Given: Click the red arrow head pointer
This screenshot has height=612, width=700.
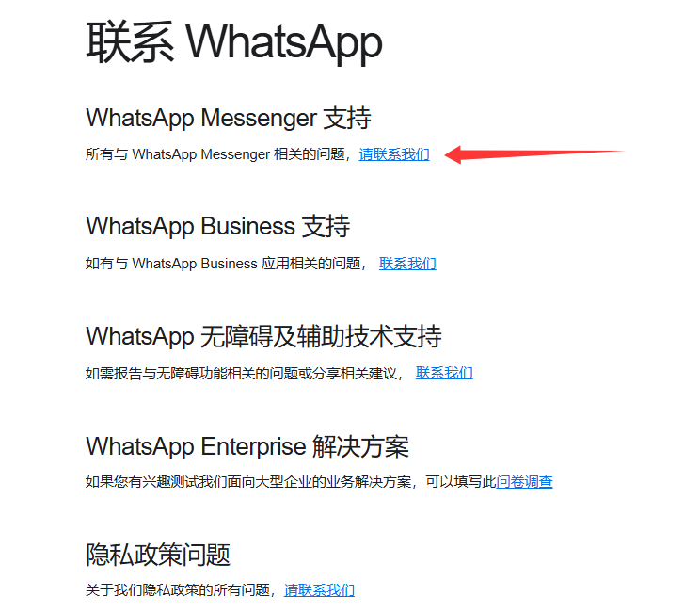Looking at the screenshot, I should [x=454, y=155].
